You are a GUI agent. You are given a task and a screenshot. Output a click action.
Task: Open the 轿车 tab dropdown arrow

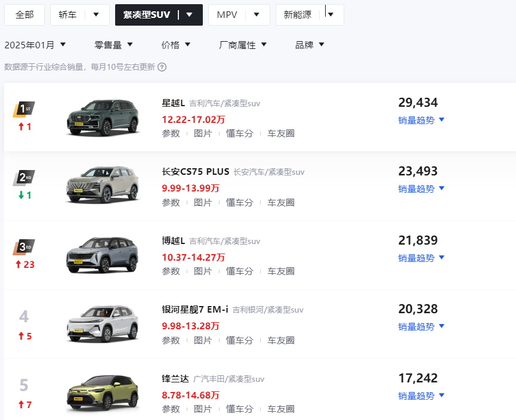[96, 14]
